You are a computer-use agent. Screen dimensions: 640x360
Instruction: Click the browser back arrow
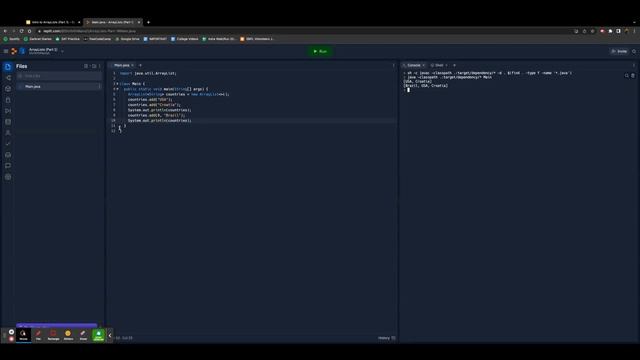pyautogui.click(x=5, y=31)
